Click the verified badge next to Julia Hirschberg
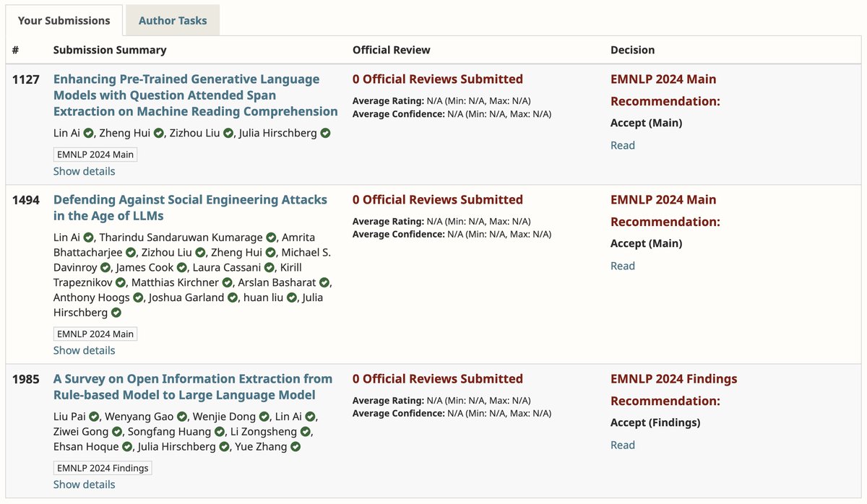Screen dimensions: 867x504 point(324,133)
